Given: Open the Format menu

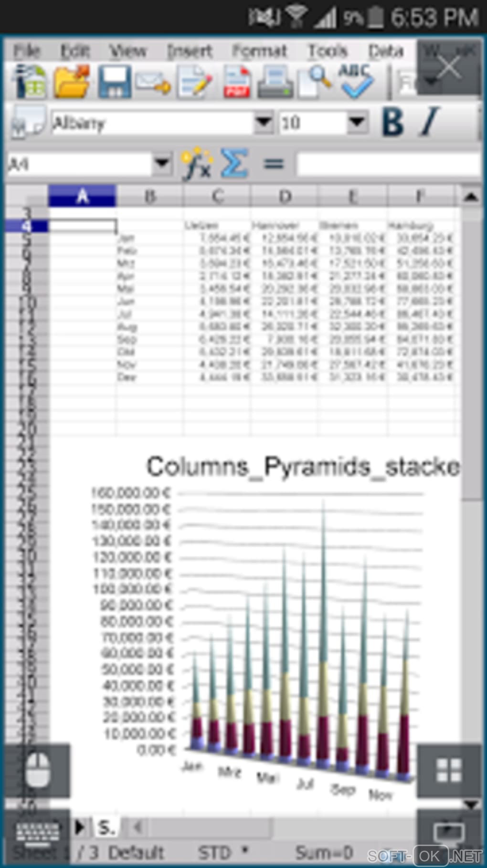Looking at the screenshot, I should click(x=259, y=51).
